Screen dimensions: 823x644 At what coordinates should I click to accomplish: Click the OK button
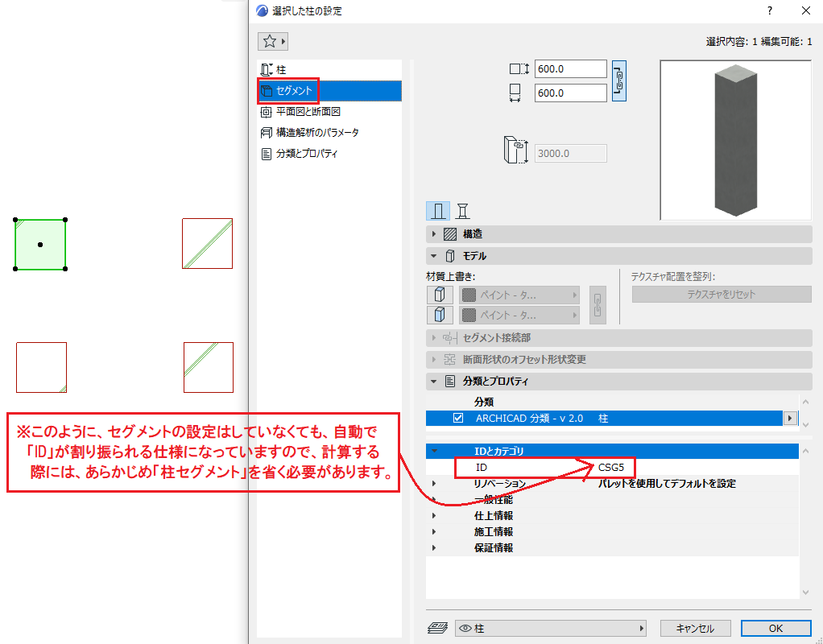coord(775,628)
